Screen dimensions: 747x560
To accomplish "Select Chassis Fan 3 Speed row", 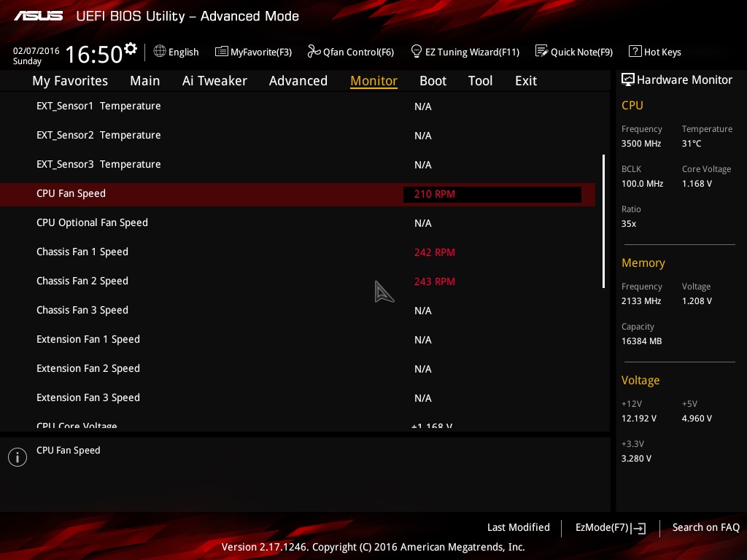I will point(298,310).
